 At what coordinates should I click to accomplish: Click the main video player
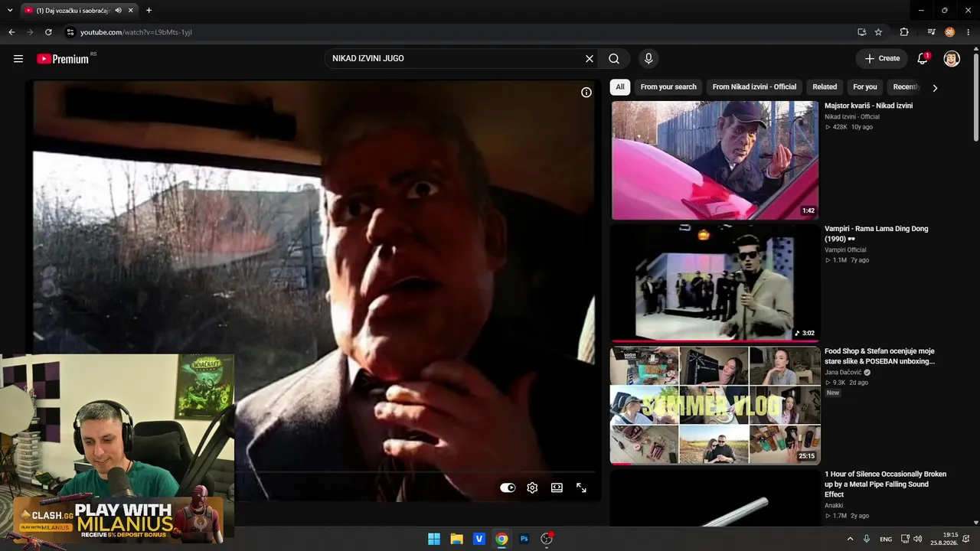[314, 291]
